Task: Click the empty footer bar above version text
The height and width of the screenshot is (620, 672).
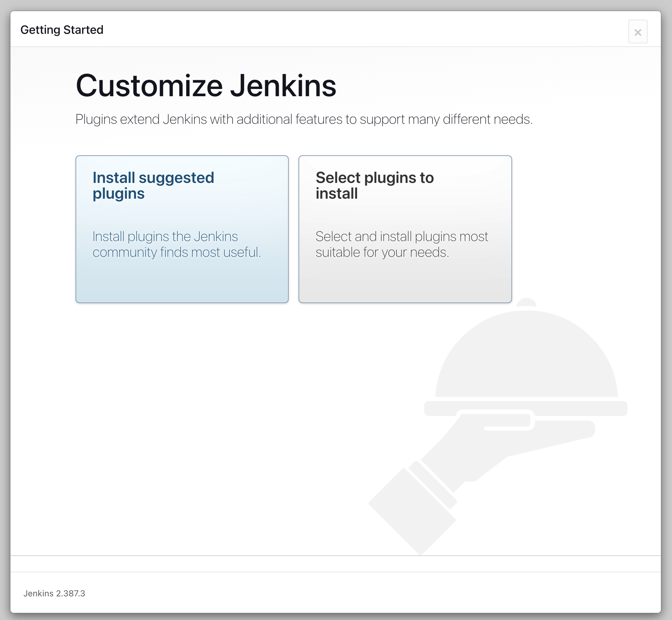Action: point(335,564)
